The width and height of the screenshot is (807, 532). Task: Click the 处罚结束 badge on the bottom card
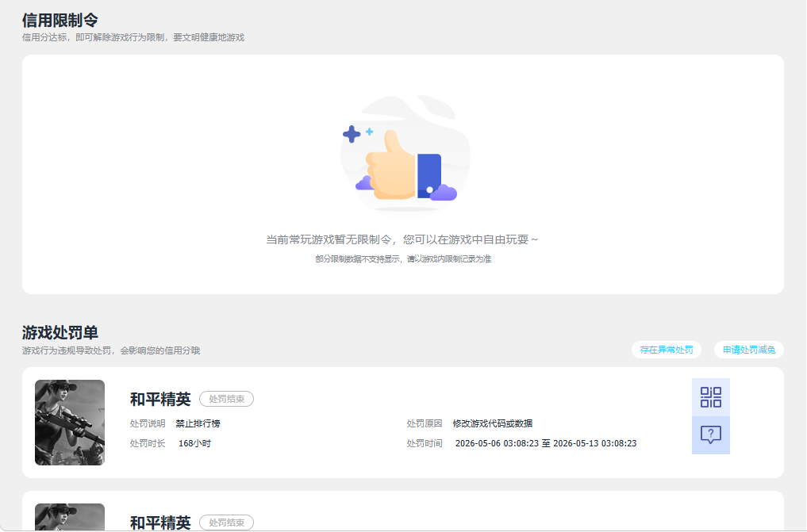[x=226, y=522]
